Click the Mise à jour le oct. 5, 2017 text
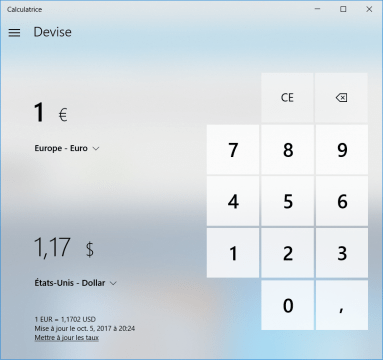This screenshot has width=383, height=360. pos(85,328)
